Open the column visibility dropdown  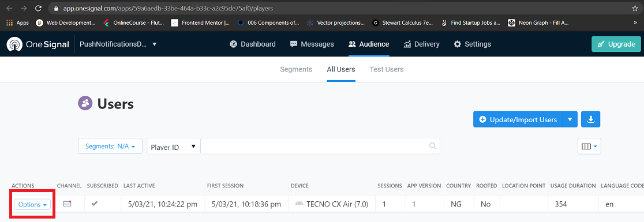(x=589, y=146)
